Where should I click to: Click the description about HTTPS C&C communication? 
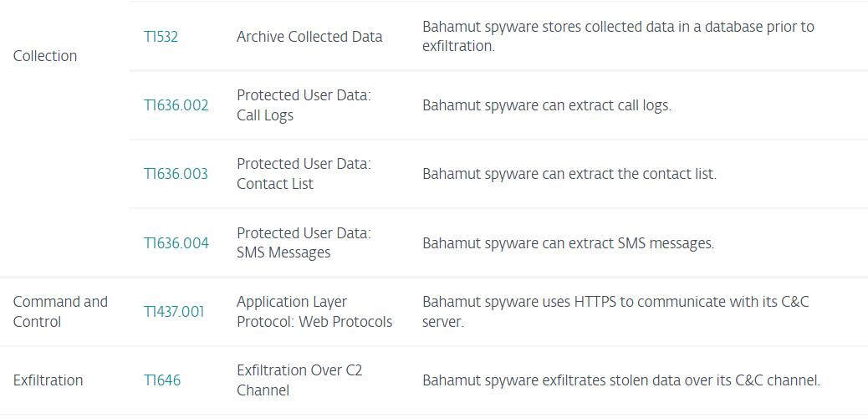pos(615,312)
